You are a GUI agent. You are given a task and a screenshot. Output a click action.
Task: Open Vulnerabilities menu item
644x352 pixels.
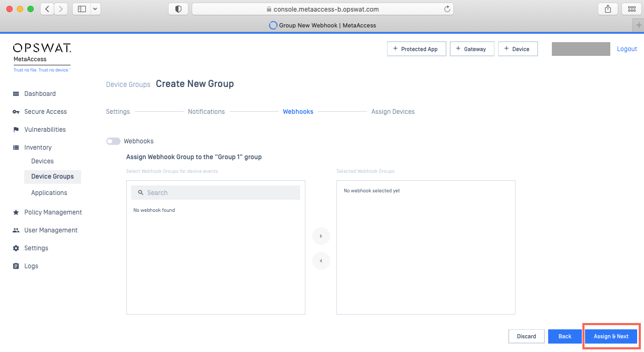pos(45,130)
